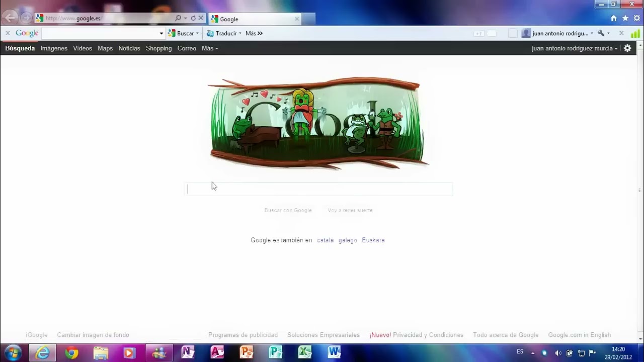
Task: Click the main Google search field
Action: (319, 189)
